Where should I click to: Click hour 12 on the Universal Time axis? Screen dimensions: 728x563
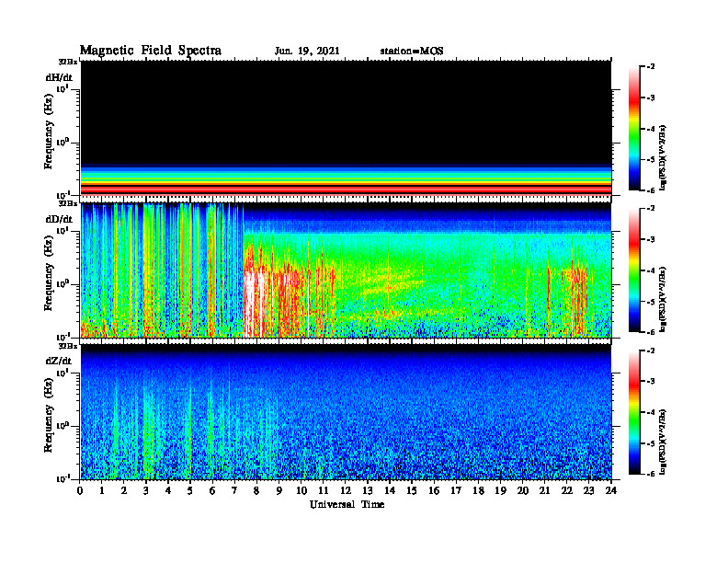[x=346, y=490]
